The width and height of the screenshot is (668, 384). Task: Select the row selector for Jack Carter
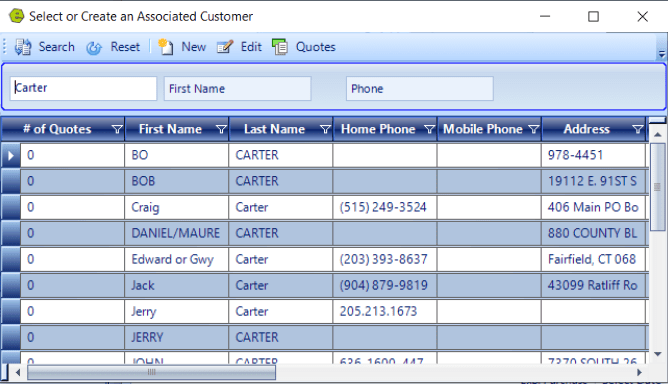tap(11, 285)
